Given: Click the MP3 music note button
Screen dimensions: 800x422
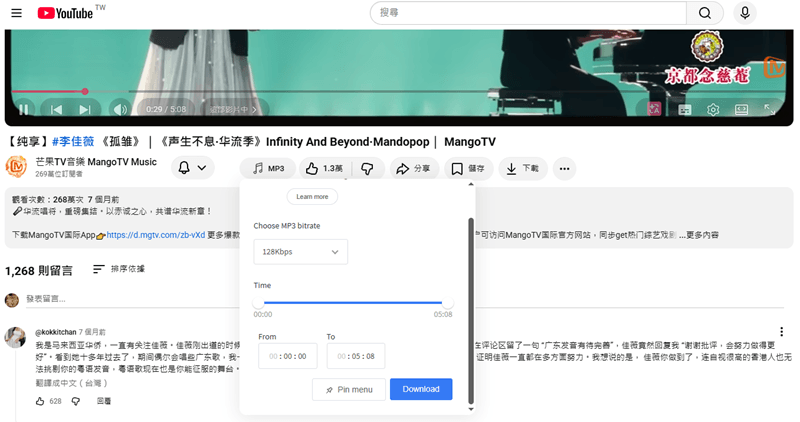Looking at the screenshot, I should [268, 168].
